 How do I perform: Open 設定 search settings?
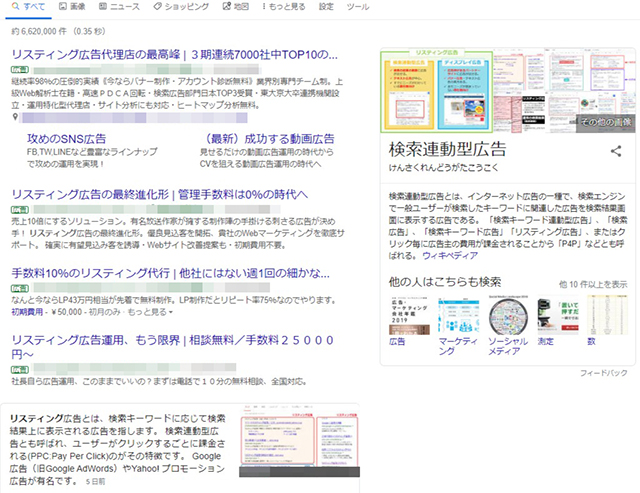point(326,7)
